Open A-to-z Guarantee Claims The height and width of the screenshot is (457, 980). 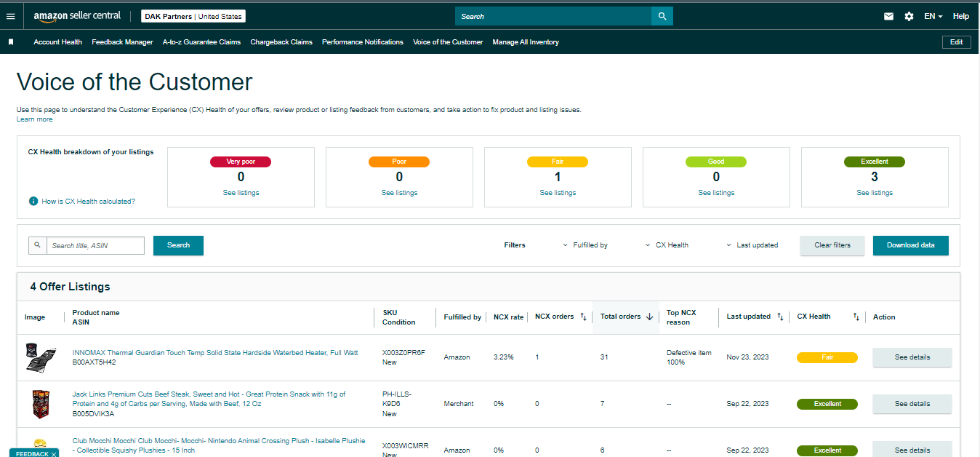tap(201, 42)
